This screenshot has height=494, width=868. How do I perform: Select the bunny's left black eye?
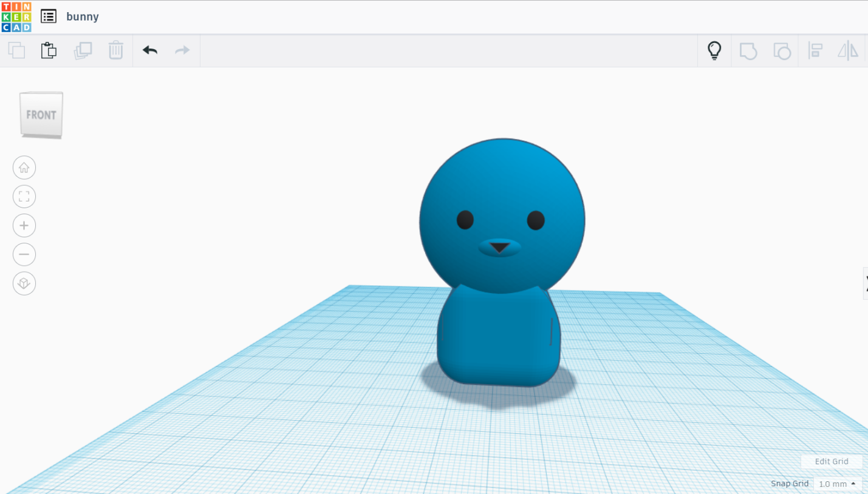[465, 220]
